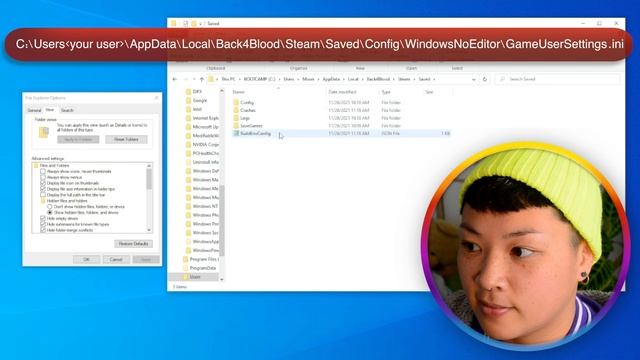Screen dimensions: 640x360
Task: Toggle Display file size information in folder tips
Action: 43,189
